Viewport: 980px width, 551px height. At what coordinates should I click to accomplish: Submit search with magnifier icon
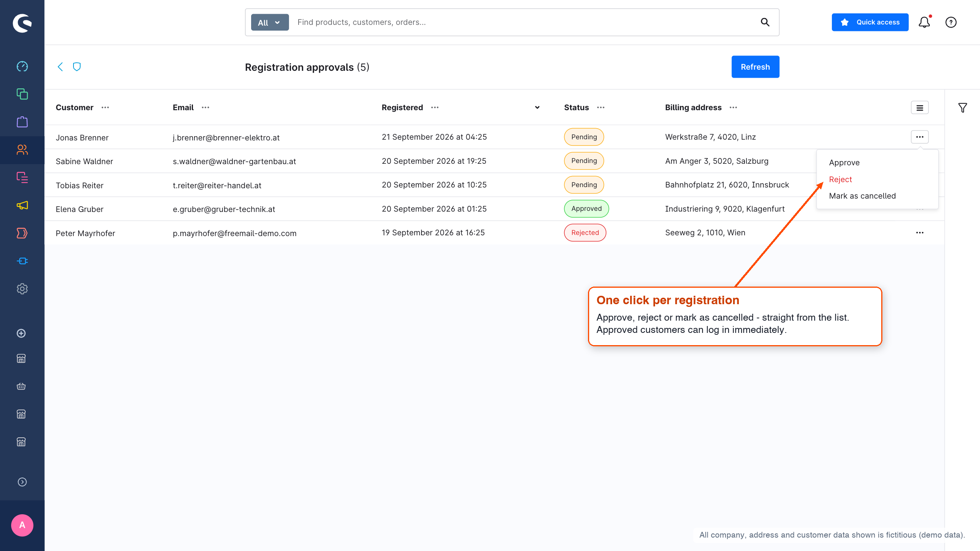765,22
